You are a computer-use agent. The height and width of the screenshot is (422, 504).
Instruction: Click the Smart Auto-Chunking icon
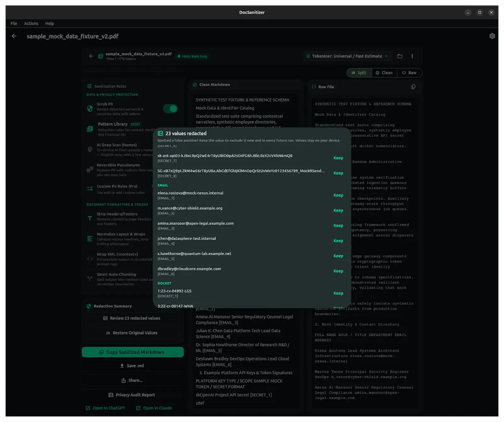(90, 279)
